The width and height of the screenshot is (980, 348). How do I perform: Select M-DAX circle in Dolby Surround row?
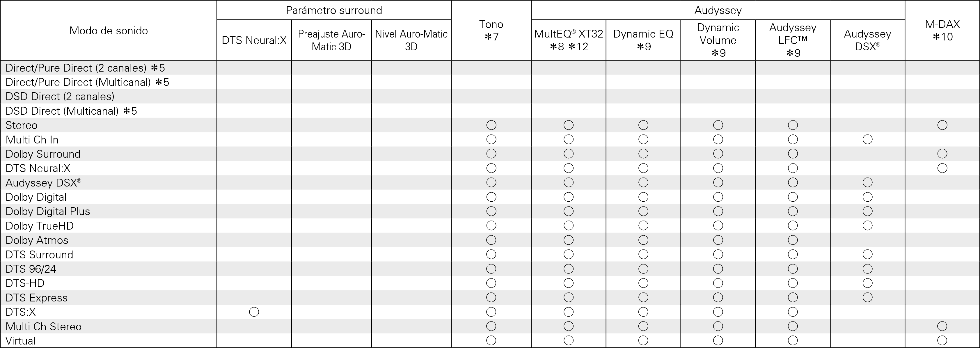coord(942,154)
